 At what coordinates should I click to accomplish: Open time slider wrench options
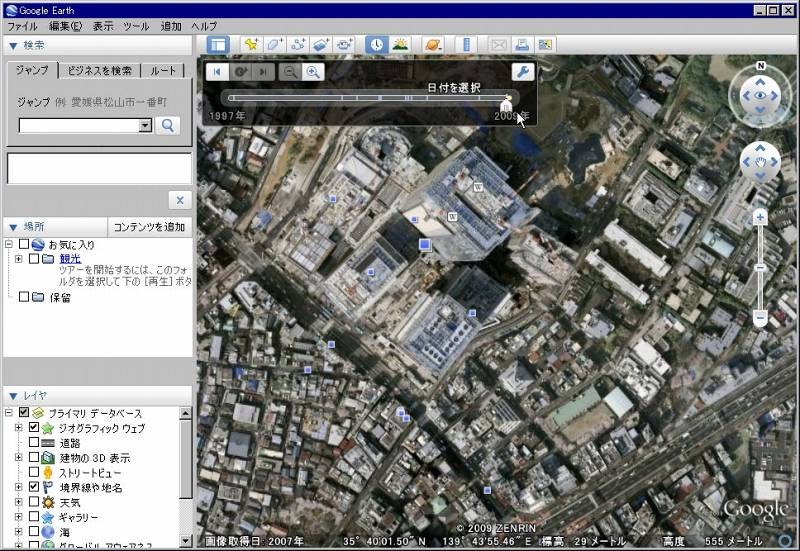pos(523,72)
